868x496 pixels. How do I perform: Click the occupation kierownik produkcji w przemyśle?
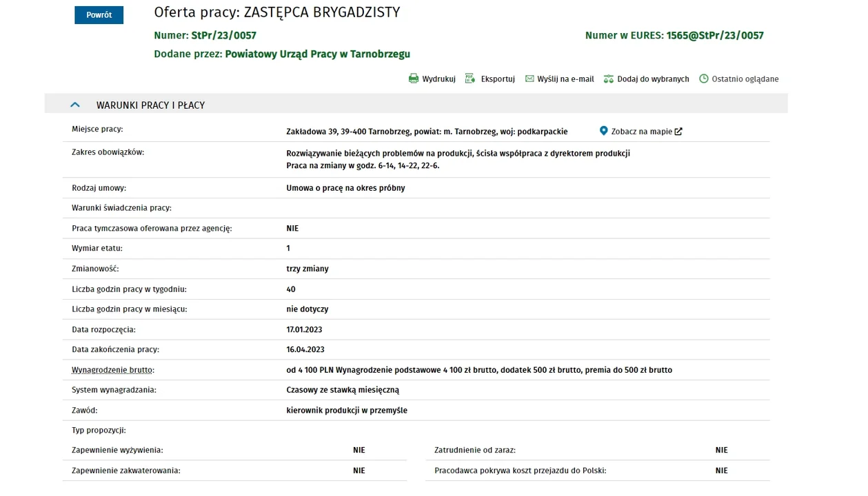coord(347,411)
